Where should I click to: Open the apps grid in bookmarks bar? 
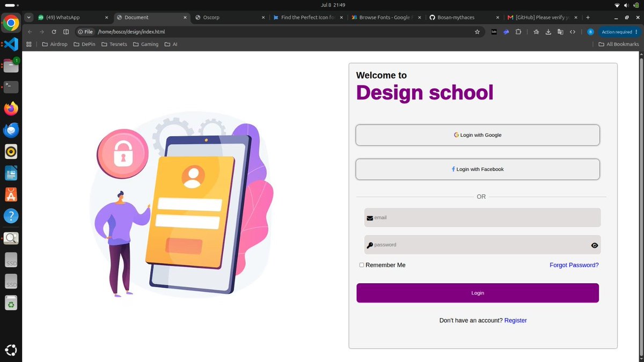[29, 44]
